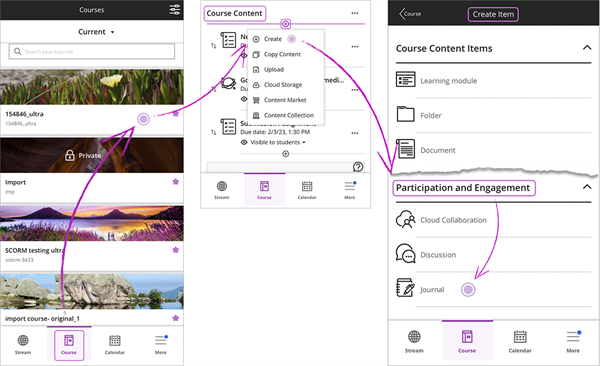Choose Upload from the add content menu
Viewport: 600px width, 366px height.
click(x=269, y=69)
